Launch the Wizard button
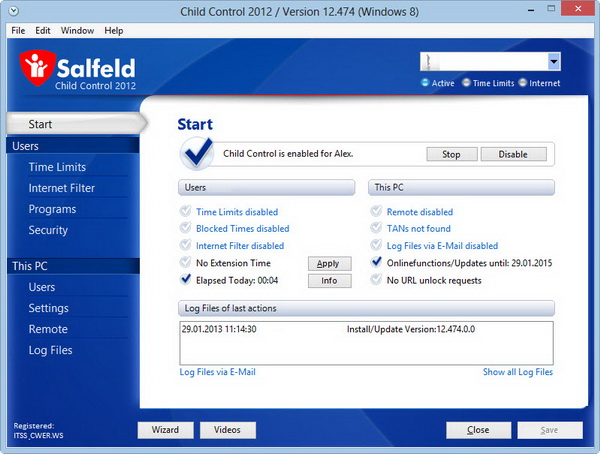Viewport: 600px width, 454px height. point(165,430)
